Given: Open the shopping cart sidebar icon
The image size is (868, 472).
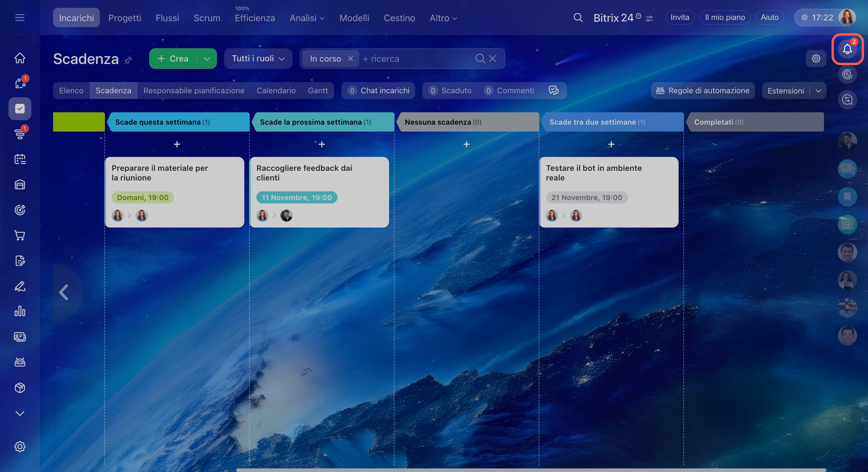Looking at the screenshot, I should 20,235.
